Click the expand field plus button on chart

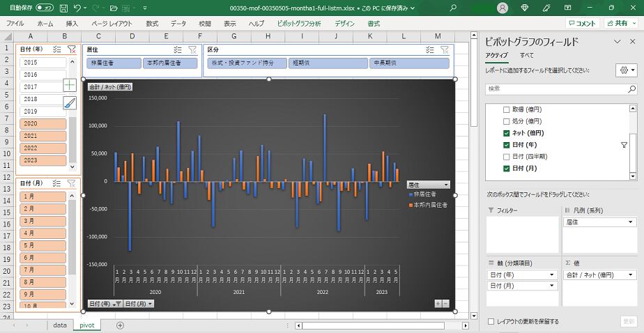438,304
